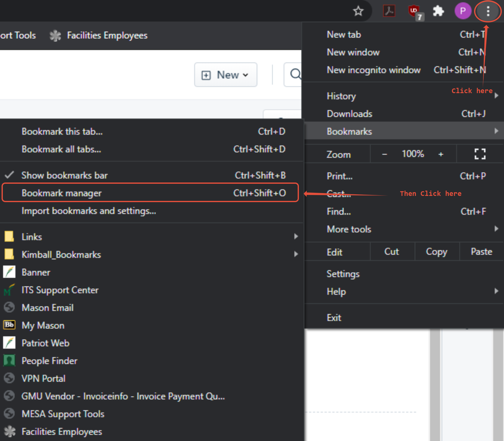Click the zoom out minus button
Screen dimensions: 504x441
pos(385,154)
